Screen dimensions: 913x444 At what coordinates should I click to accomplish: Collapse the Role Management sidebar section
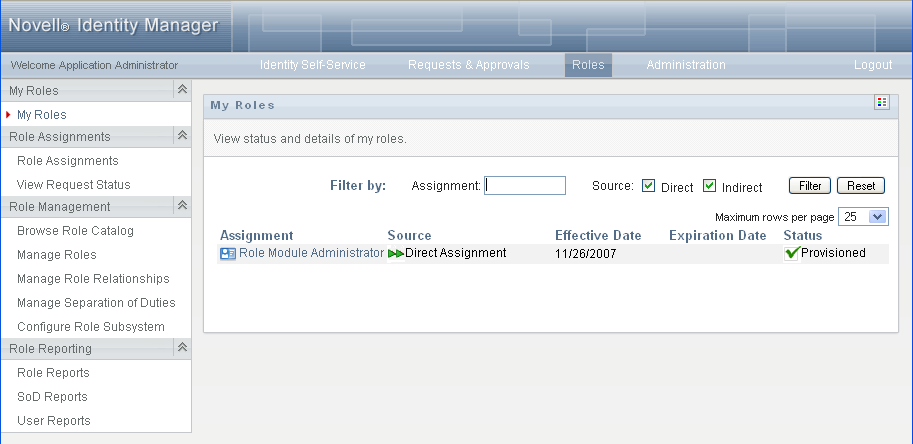[x=182, y=205]
